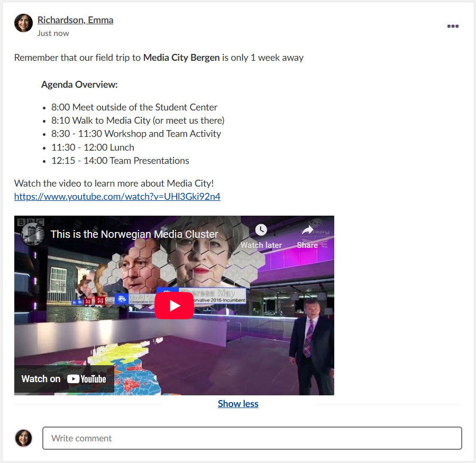Click the '11:30 - 12:00 Lunch' agenda item

93,147
